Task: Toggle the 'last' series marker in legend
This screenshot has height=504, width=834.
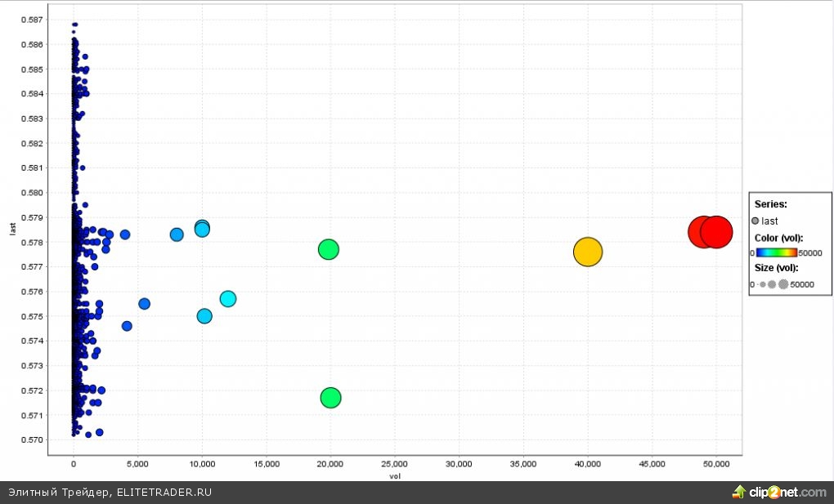Action: (x=756, y=221)
